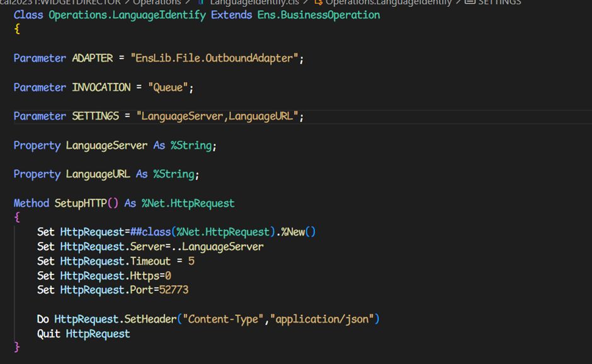Click the %Net.HttpRequest method return type
592x364 pixels.
pos(188,203)
